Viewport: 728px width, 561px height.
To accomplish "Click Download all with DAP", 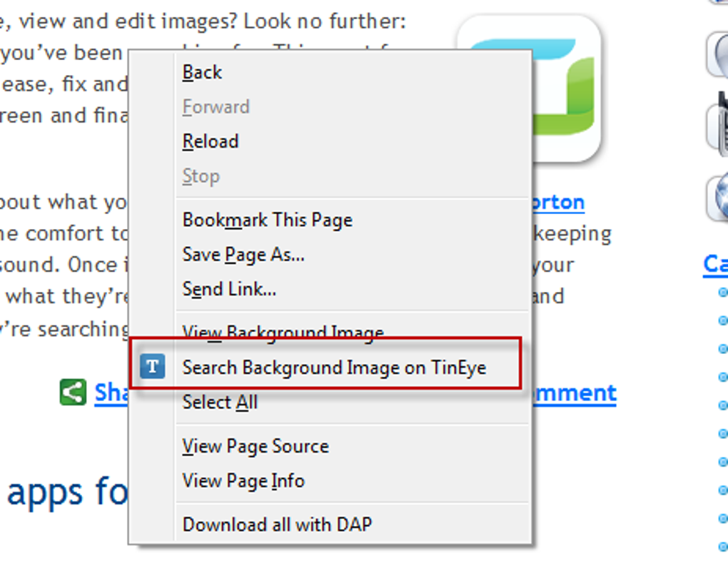I will tap(277, 525).
